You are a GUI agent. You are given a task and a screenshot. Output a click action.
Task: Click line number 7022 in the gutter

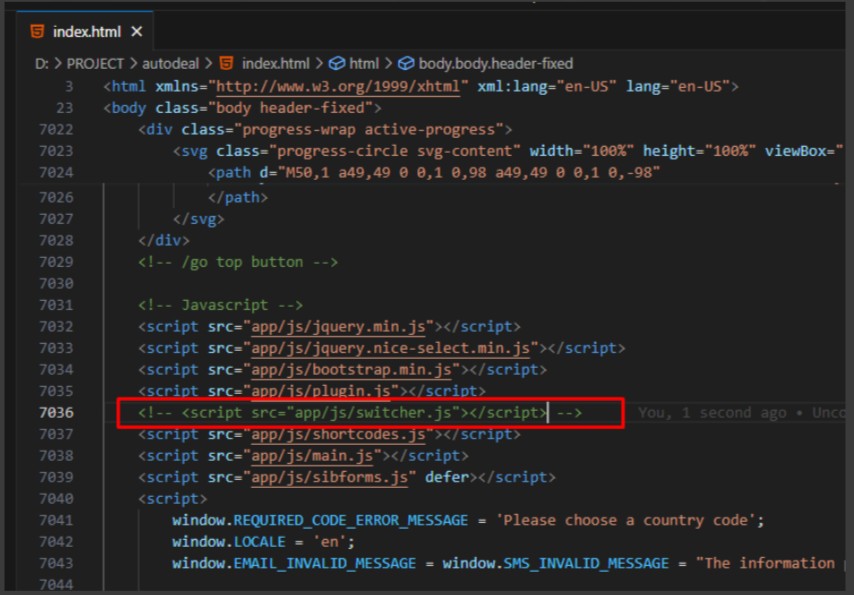pyautogui.click(x=56, y=130)
